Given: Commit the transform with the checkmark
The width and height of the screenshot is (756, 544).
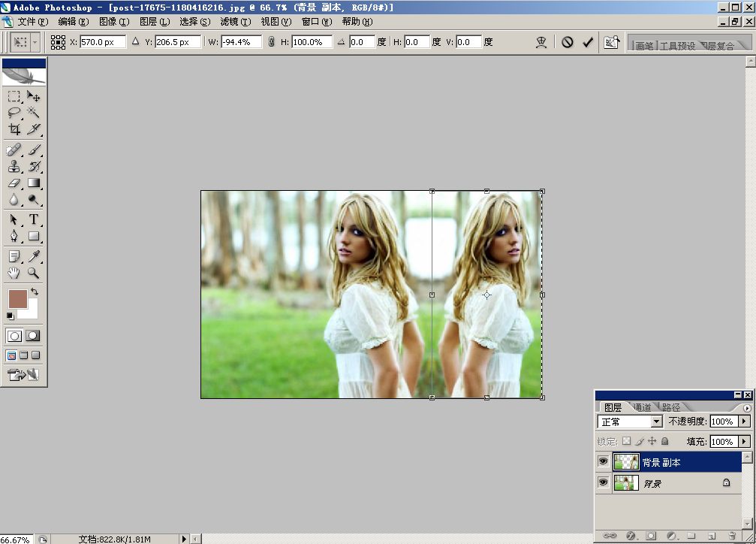Looking at the screenshot, I should pos(588,42).
